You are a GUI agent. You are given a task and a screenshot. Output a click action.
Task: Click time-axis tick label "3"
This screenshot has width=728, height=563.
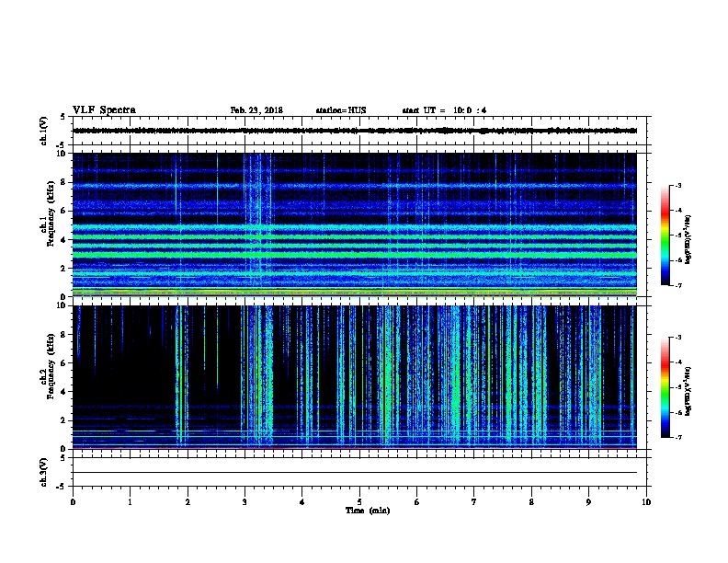coord(245,502)
